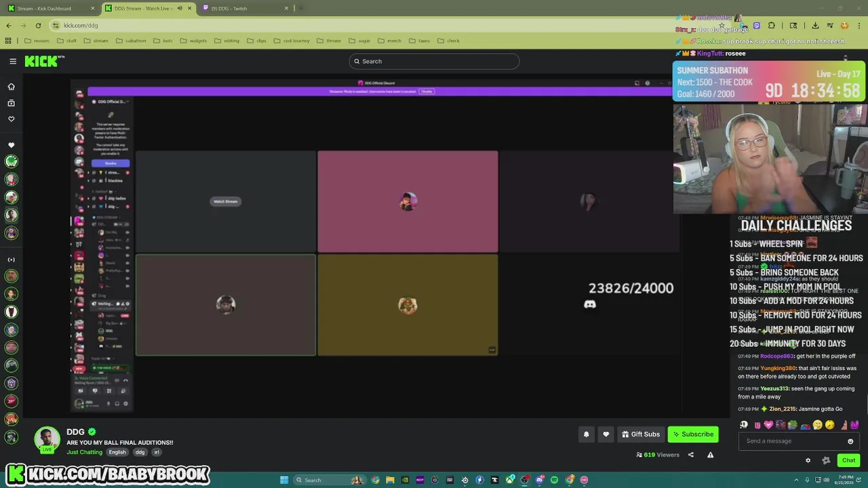Open browser downloads icon in toolbar
The height and width of the screenshot is (488, 868).
[x=815, y=25]
